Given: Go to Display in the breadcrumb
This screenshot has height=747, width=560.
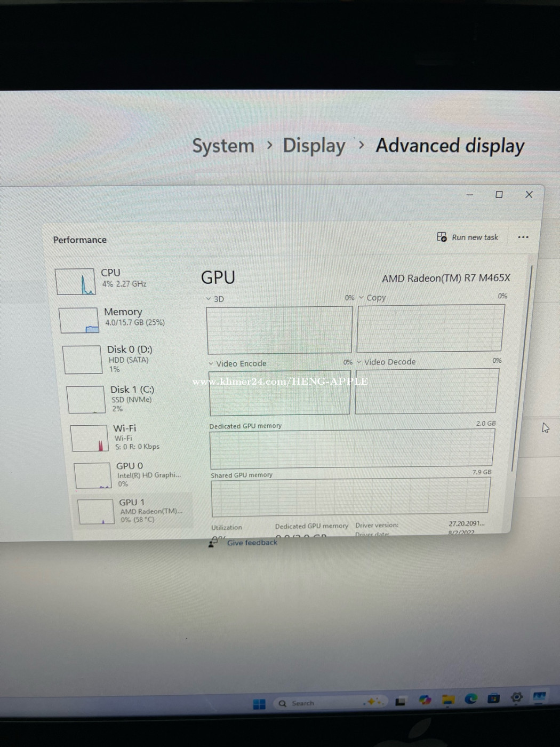Looking at the screenshot, I should click(x=314, y=146).
